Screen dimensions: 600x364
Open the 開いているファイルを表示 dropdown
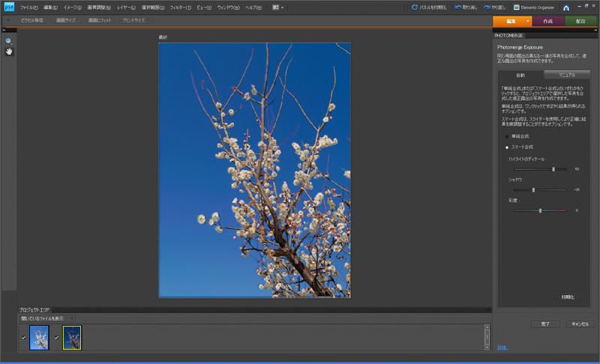click(x=47, y=318)
